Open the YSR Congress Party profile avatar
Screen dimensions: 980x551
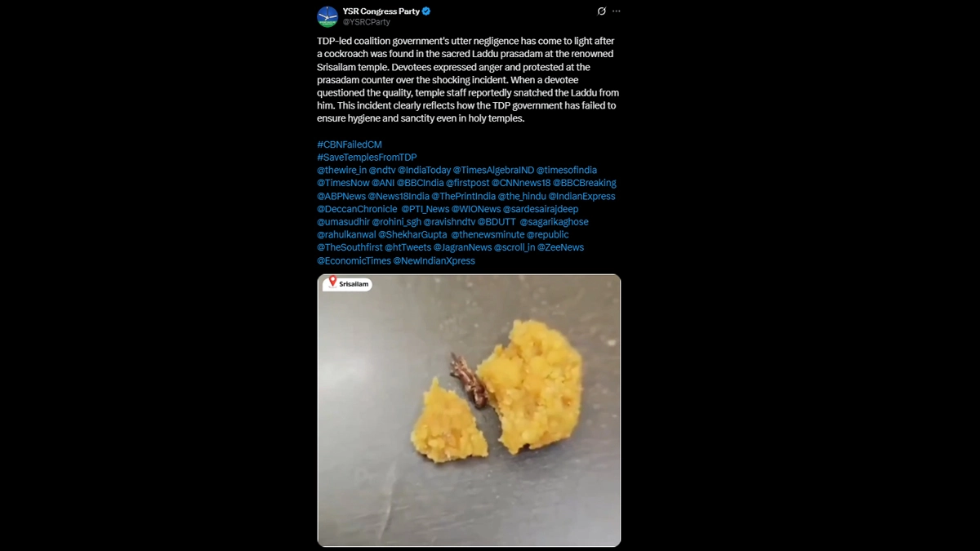327,16
